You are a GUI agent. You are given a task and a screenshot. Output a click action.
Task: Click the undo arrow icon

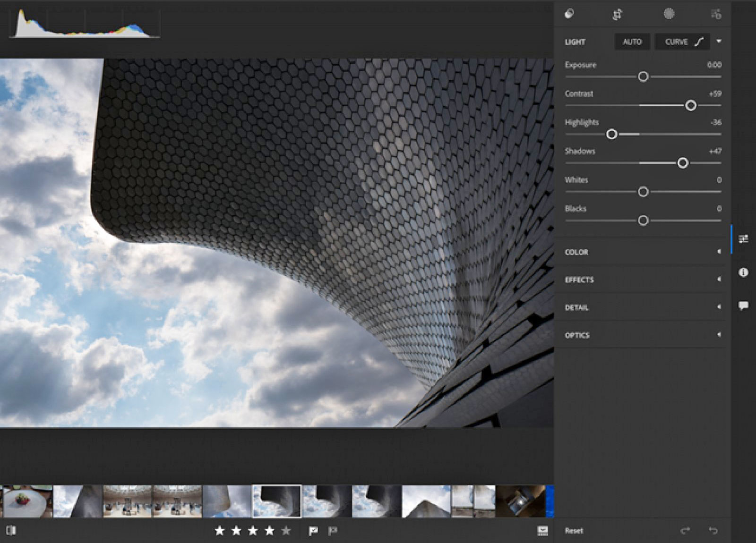[x=713, y=531]
